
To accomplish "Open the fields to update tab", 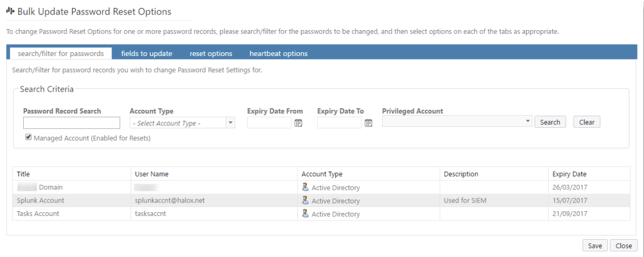I will click(x=146, y=53).
